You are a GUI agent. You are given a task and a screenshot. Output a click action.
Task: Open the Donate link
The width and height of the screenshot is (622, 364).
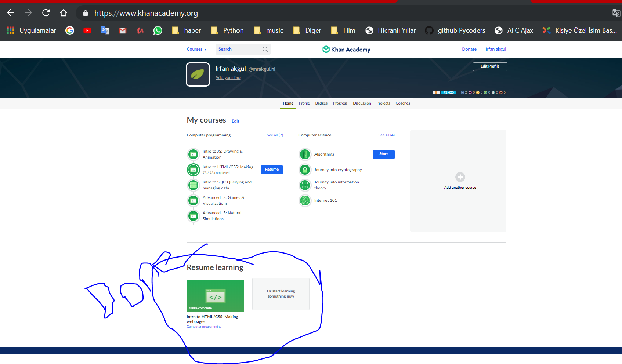click(469, 49)
